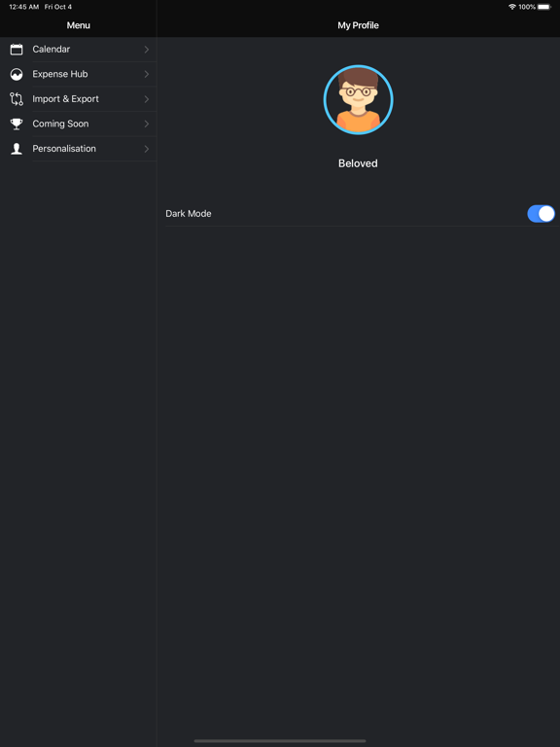The image size is (560, 747).
Task: Click the Menu header title
Action: pyautogui.click(x=78, y=25)
